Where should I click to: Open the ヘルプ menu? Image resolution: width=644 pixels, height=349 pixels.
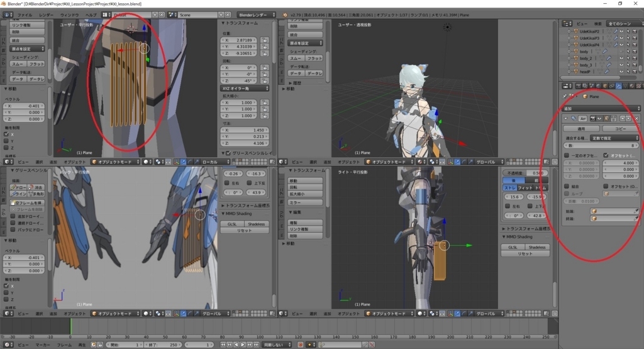(x=91, y=15)
